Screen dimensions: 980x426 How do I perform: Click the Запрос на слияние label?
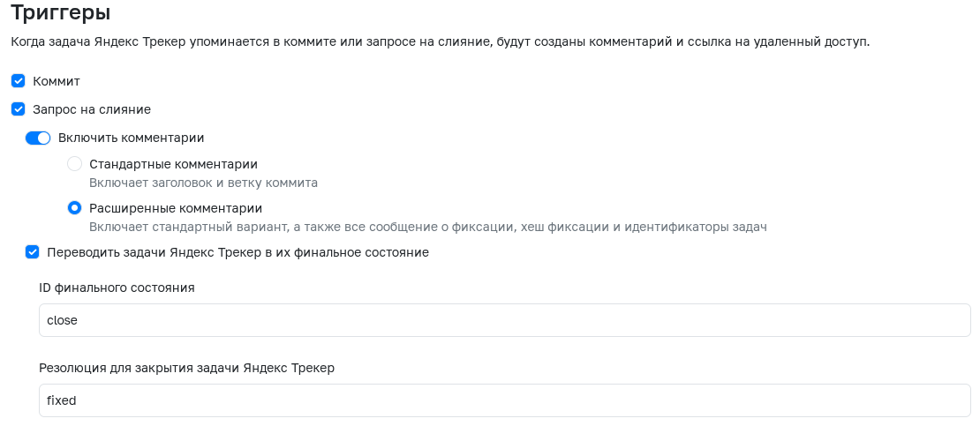point(92,109)
